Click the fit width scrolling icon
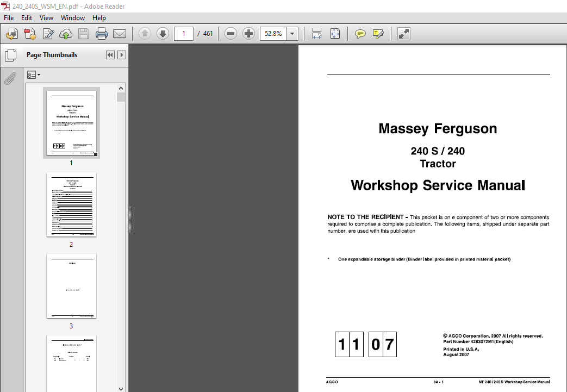Screen dimensions: 567x392 tap(317, 34)
